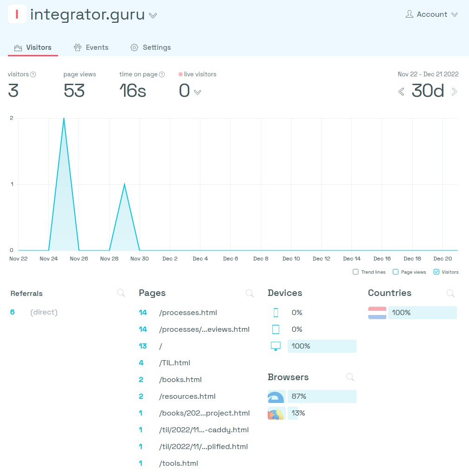Switch to the Events tab
The width and height of the screenshot is (469, 476).
pos(91,47)
